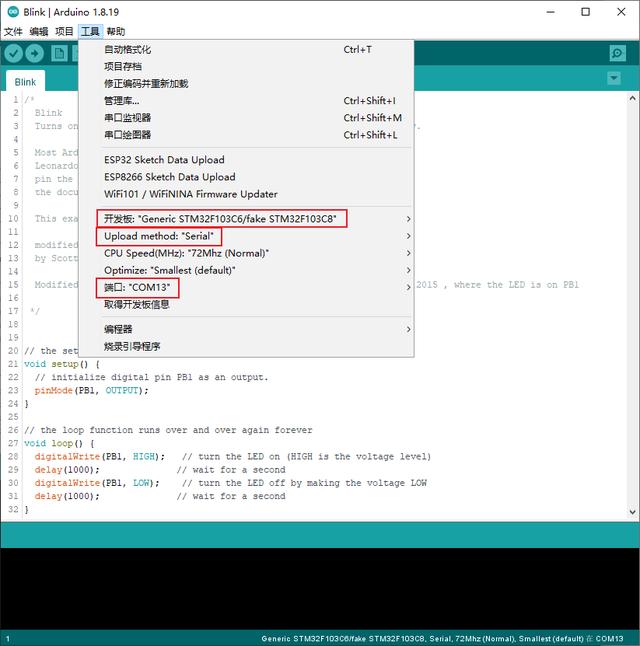Click the editor scrollbar down arrow
Image resolution: width=640 pixels, height=646 pixels.
pyautogui.click(x=633, y=512)
